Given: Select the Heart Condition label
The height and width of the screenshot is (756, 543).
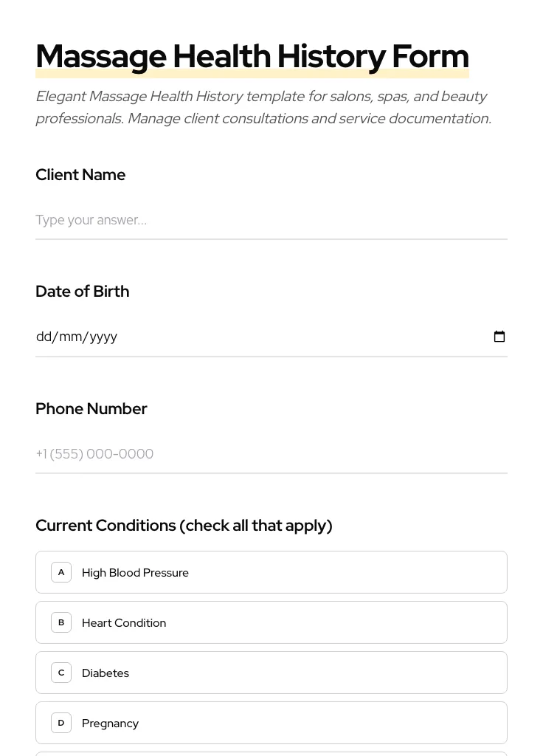Looking at the screenshot, I should click(x=124, y=623).
